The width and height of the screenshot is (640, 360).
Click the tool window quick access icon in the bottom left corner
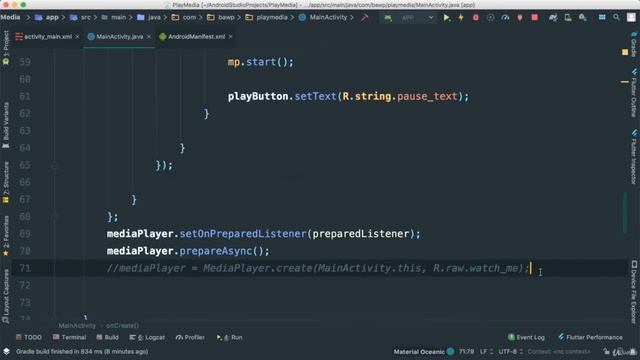(6, 351)
